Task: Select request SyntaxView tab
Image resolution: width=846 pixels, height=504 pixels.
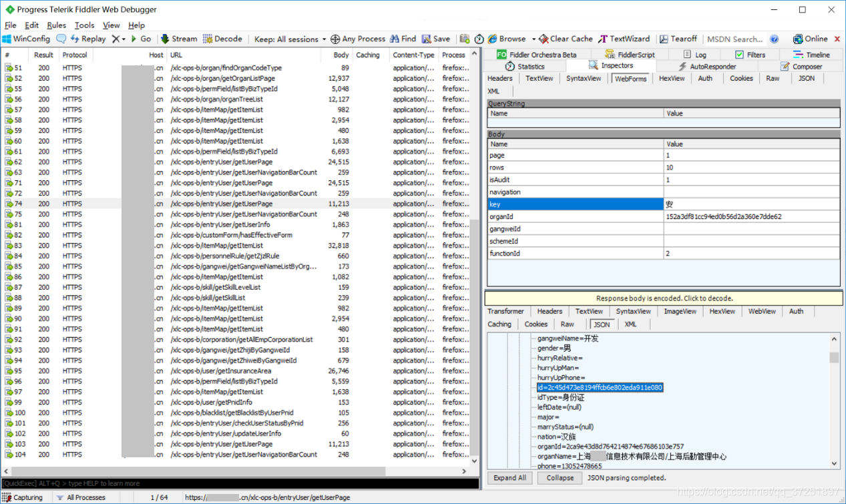Action: coord(584,79)
